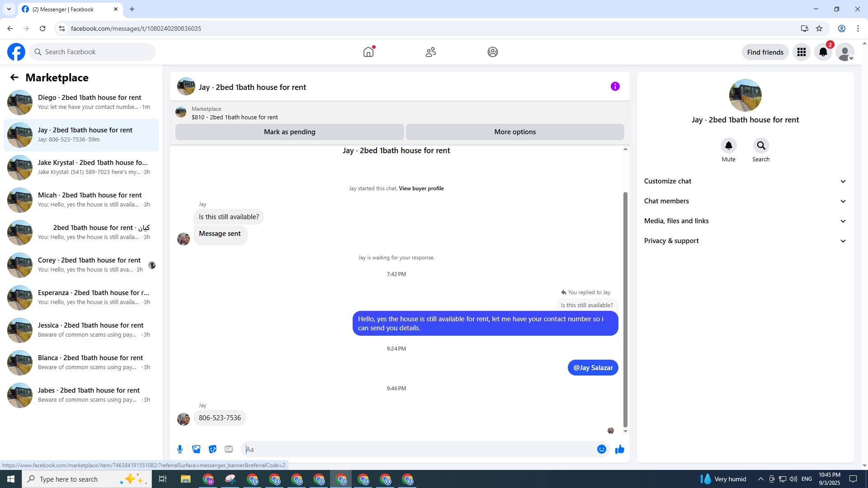Open the emoji picker in the composer

click(602, 449)
